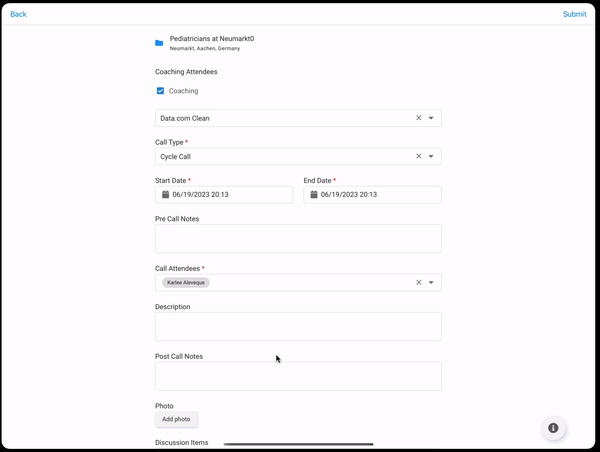This screenshot has width=600, height=452.
Task: Focus the Description text area
Action: [298, 326]
